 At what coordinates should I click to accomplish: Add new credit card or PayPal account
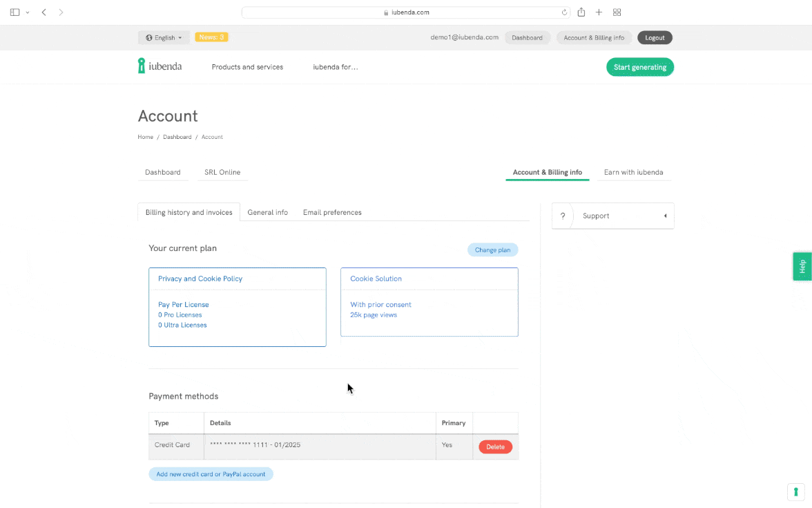tap(211, 474)
